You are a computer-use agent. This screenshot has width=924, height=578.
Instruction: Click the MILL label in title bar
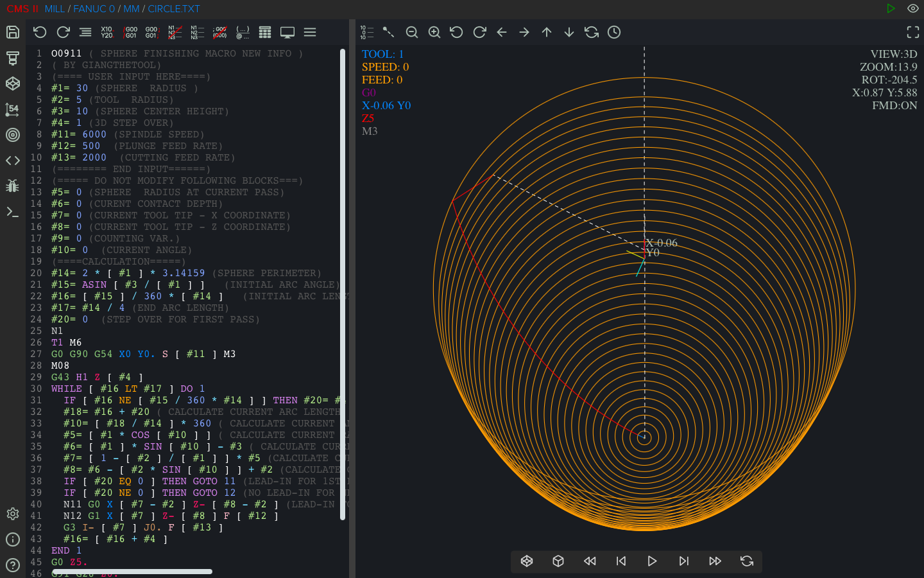[55, 9]
